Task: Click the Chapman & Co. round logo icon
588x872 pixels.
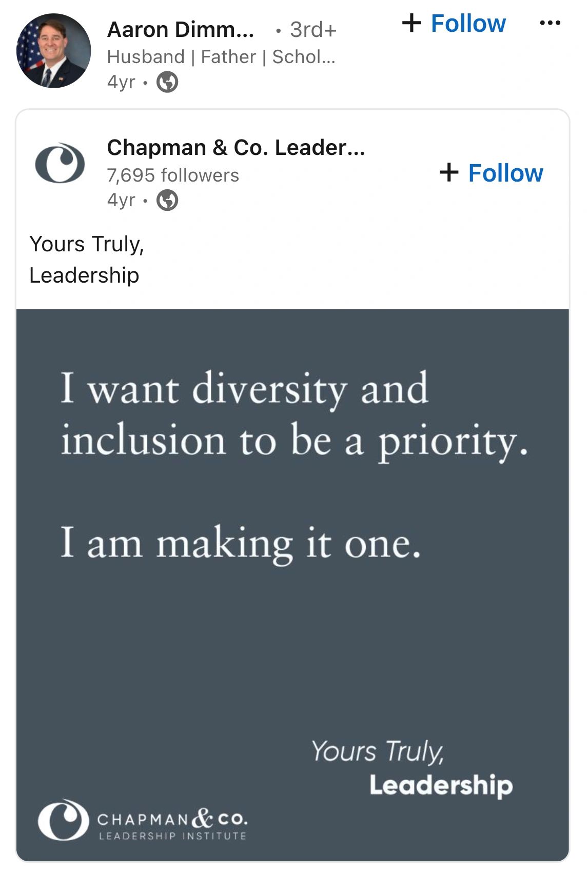Action: (x=60, y=163)
